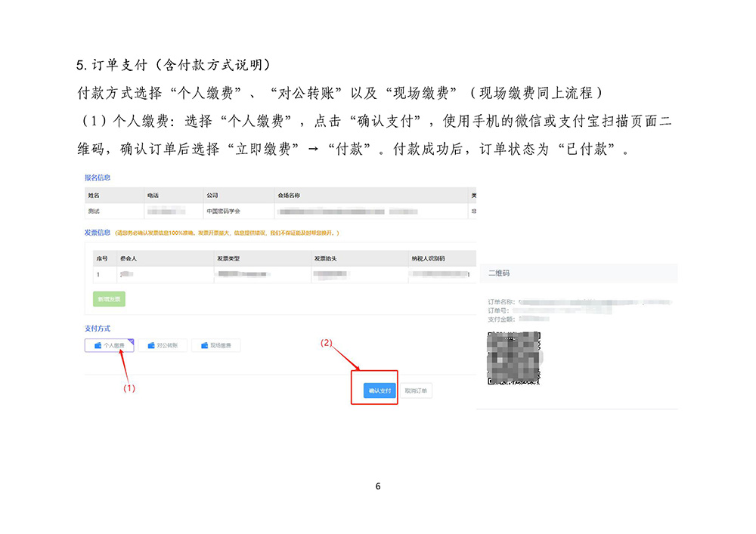Click the 报名信息 section heading
This screenshot has height=534, width=756.
coord(98,177)
